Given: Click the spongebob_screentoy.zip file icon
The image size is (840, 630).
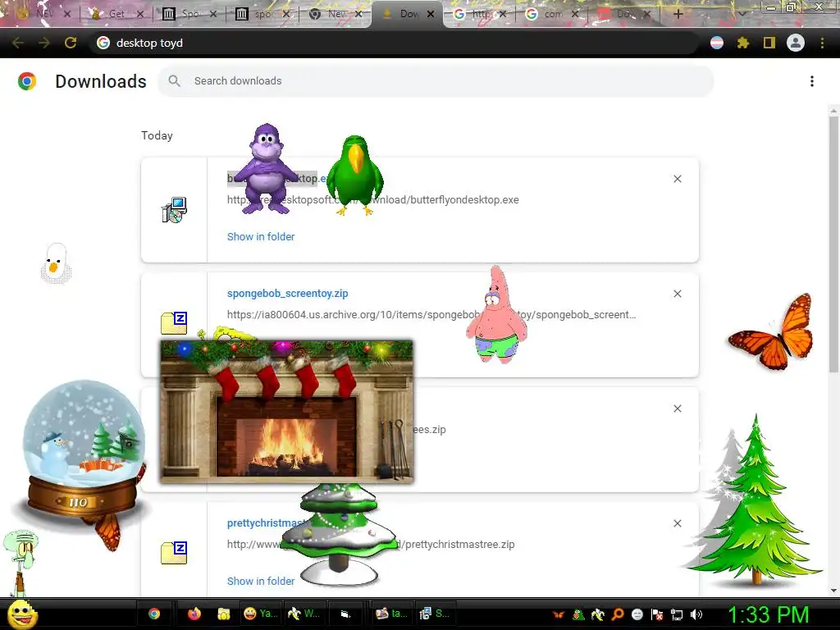Looking at the screenshot, I should [x=174, y=322].
